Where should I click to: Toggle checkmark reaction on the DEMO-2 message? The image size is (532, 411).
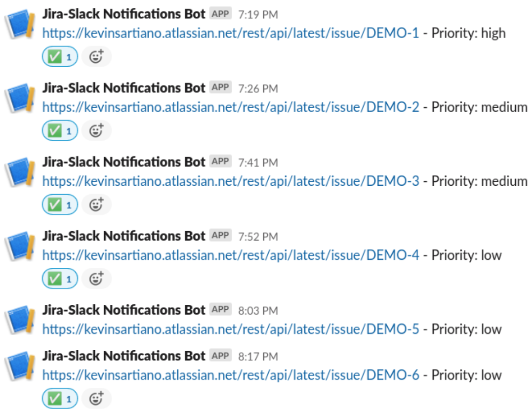pos(60,131)
